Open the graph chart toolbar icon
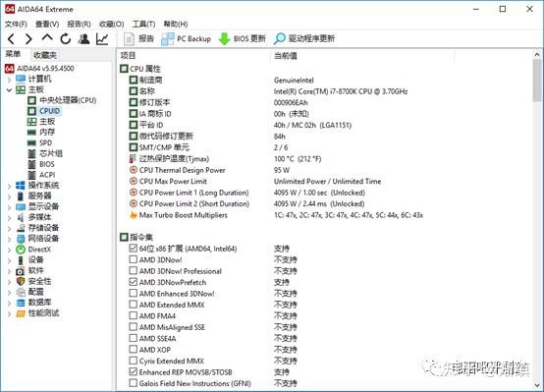 (x=102, y=39)
